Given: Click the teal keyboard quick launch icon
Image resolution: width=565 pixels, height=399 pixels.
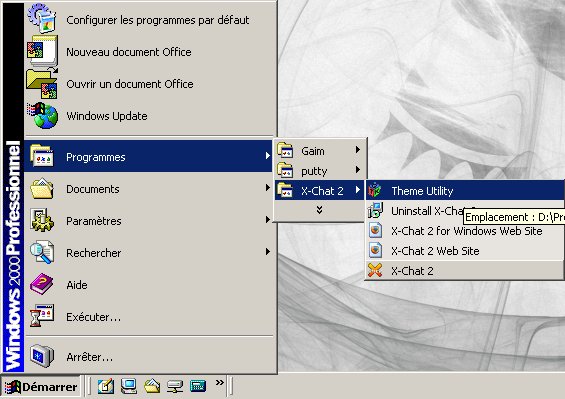Looking at the screenshot, I should click(x=198, y=386).
